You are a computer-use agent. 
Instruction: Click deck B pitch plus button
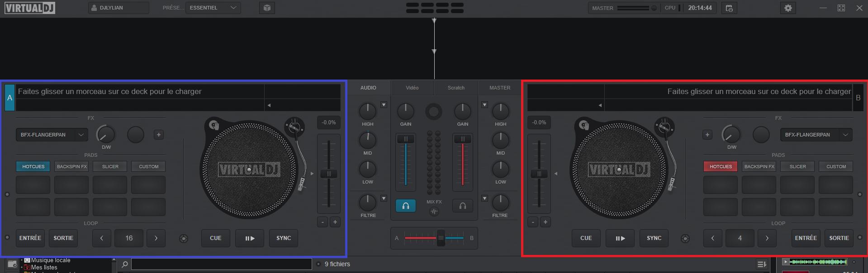[545, 222]
